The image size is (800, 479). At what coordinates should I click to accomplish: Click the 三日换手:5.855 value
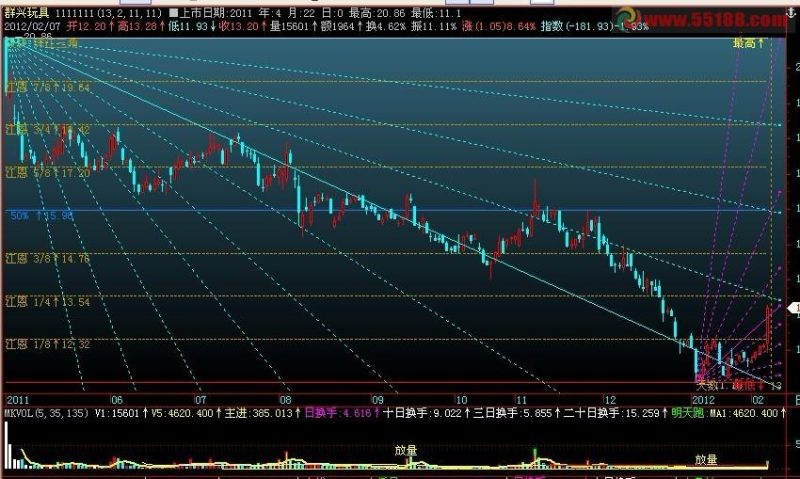click(x=515, y=413)
